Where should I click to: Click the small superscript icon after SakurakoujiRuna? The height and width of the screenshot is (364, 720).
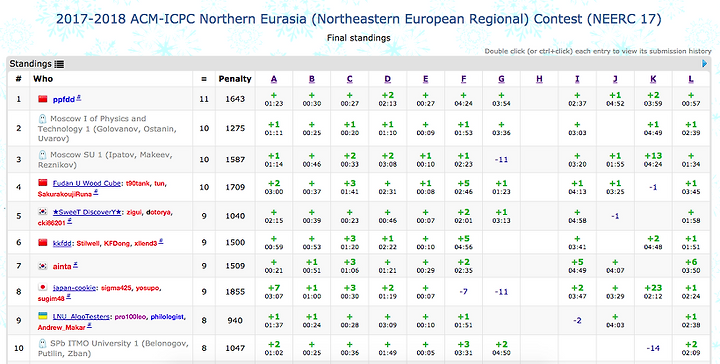click(x=96, y=193)
